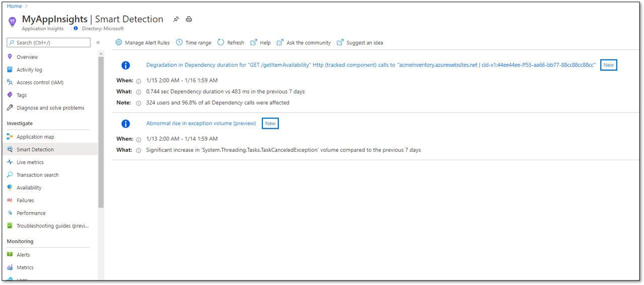Click the clock icon for Time range
Image resolution: width=644 pixels, height=285 pixels.
(x=179, y=42)
